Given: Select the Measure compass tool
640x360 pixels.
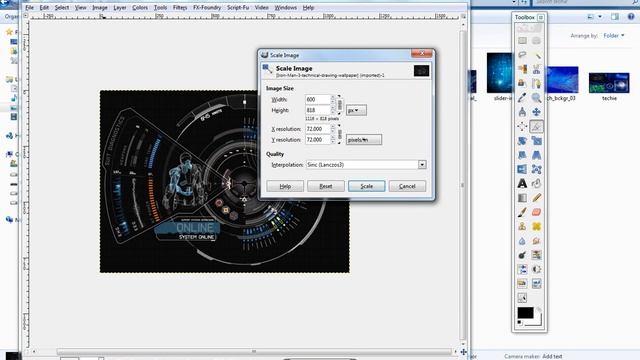Looking at the screenshot, I should click(522, 112).
